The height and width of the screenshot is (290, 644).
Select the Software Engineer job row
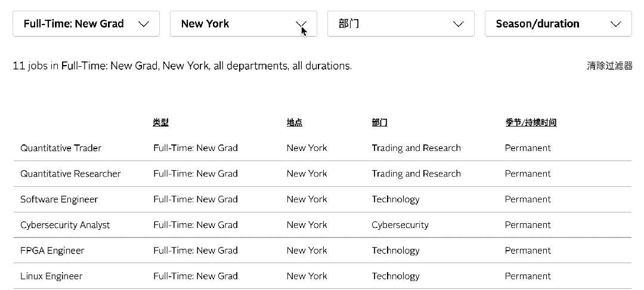click(59, 199)
